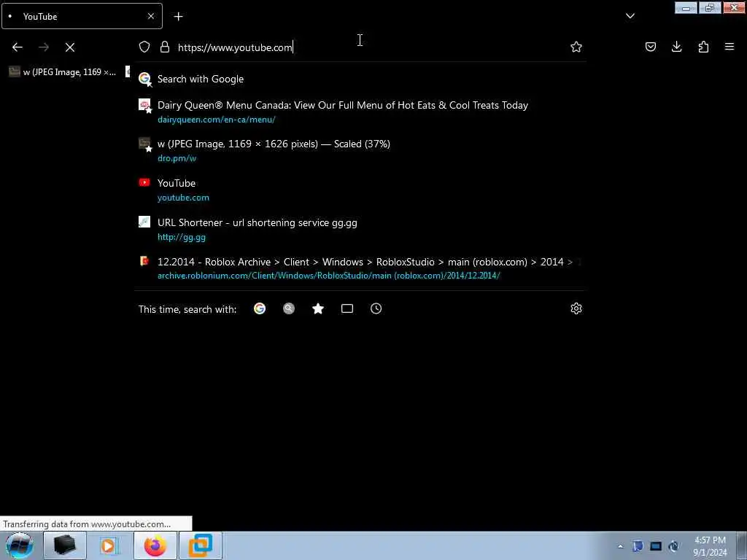Open the Extensions puzzle icon
The image size is (747, 560).
pos(703,47)
